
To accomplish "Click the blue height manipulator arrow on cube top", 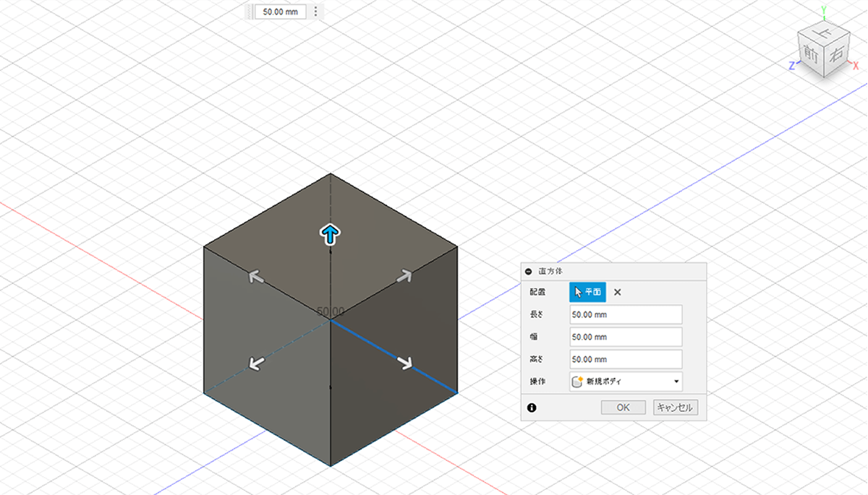I will point(330,233).
